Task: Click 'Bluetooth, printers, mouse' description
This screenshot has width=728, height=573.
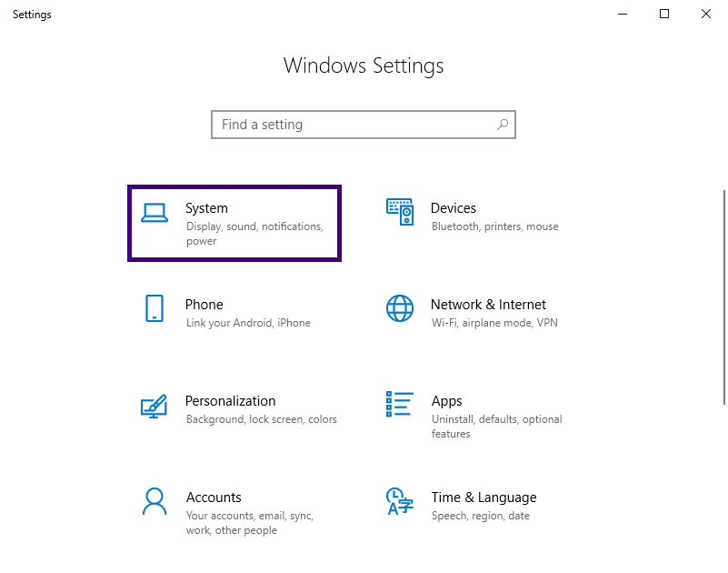Action: [495, 226]
